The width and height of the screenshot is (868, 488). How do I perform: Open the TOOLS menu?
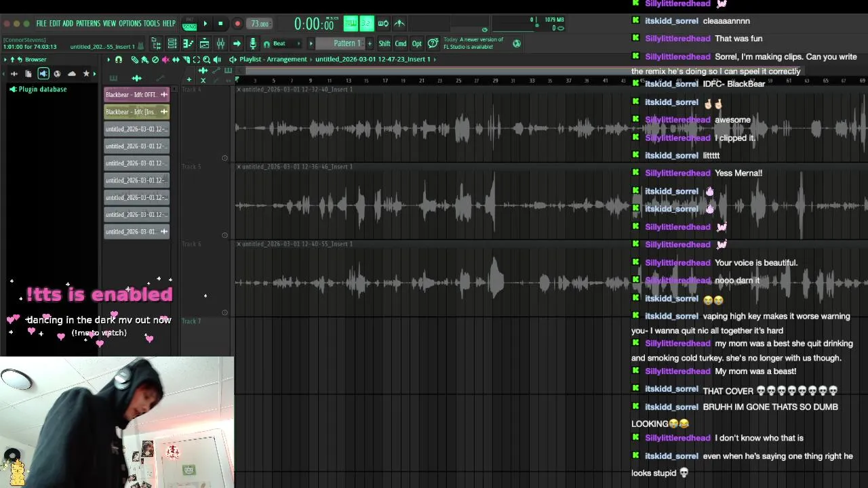point(152,24)
